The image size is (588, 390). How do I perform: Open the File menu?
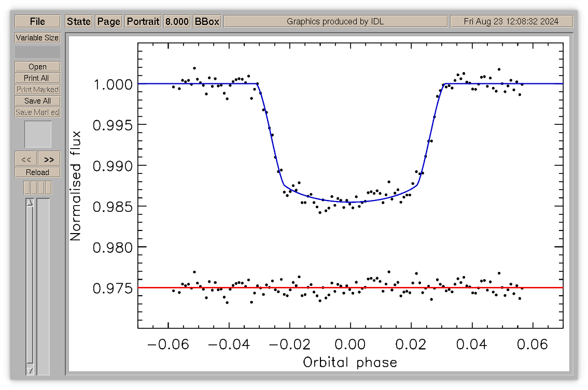[x=37, y=21]
